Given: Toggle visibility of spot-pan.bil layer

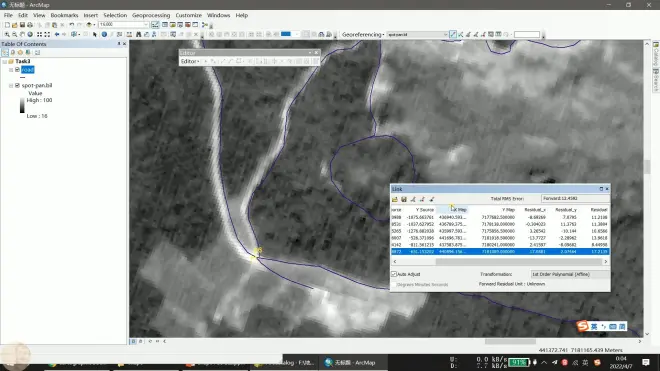Looking at the screenshot, I should pyautogui.click(x=17, y=85).
